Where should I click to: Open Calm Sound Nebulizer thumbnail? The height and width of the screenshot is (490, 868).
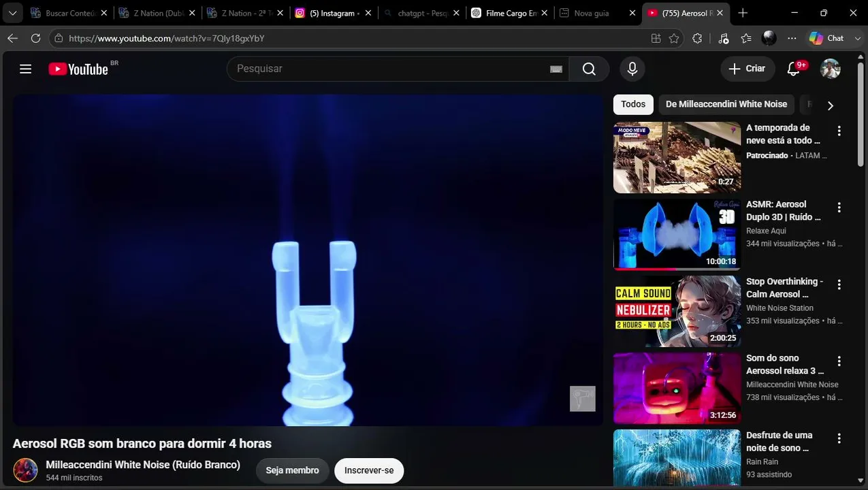(677, 311)
